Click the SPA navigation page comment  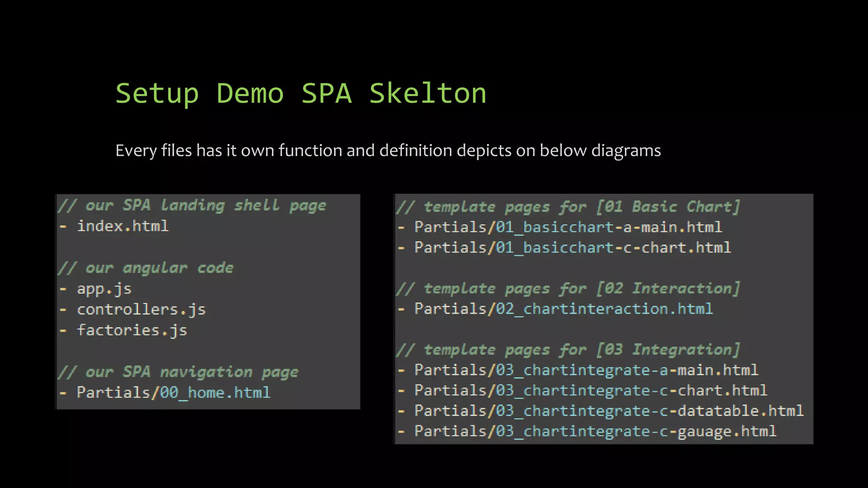178,372
